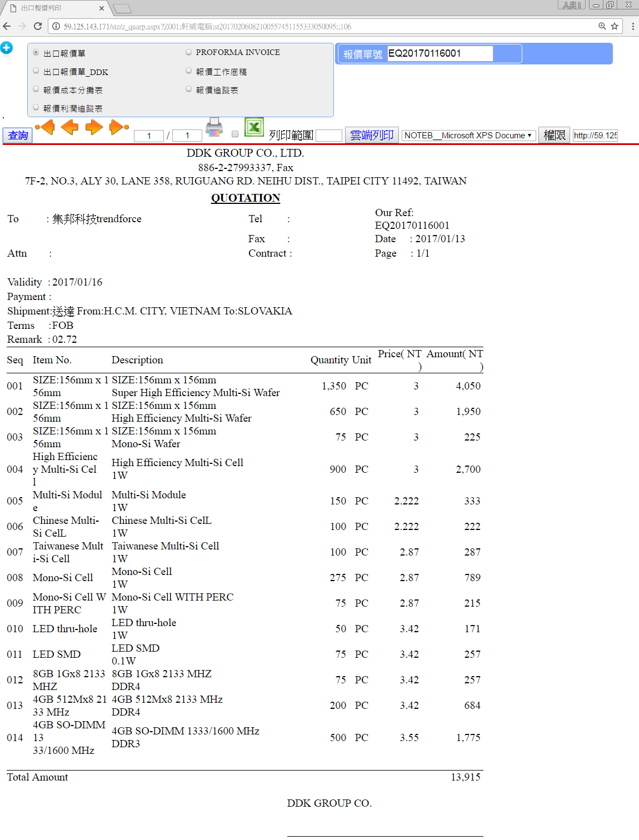639x840 pixels.
Task: Click amount 1,775 in row 014
Action: 468,738
